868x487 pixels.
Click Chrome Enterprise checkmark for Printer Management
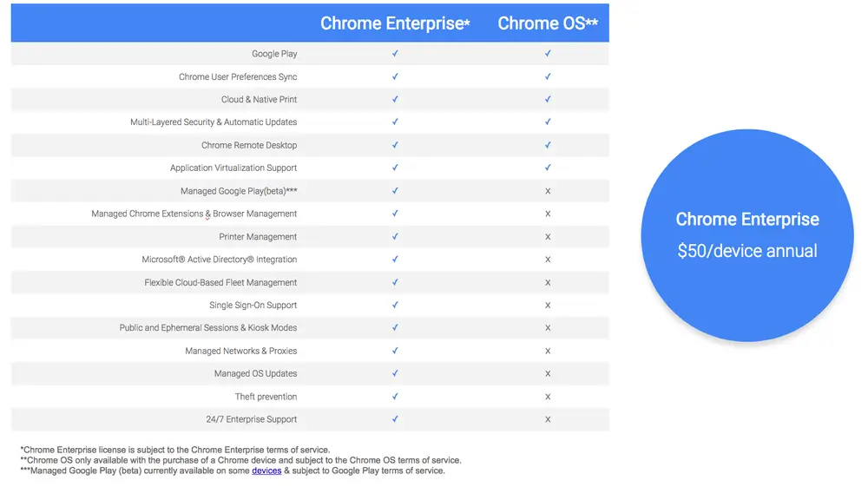coord(395,236)
